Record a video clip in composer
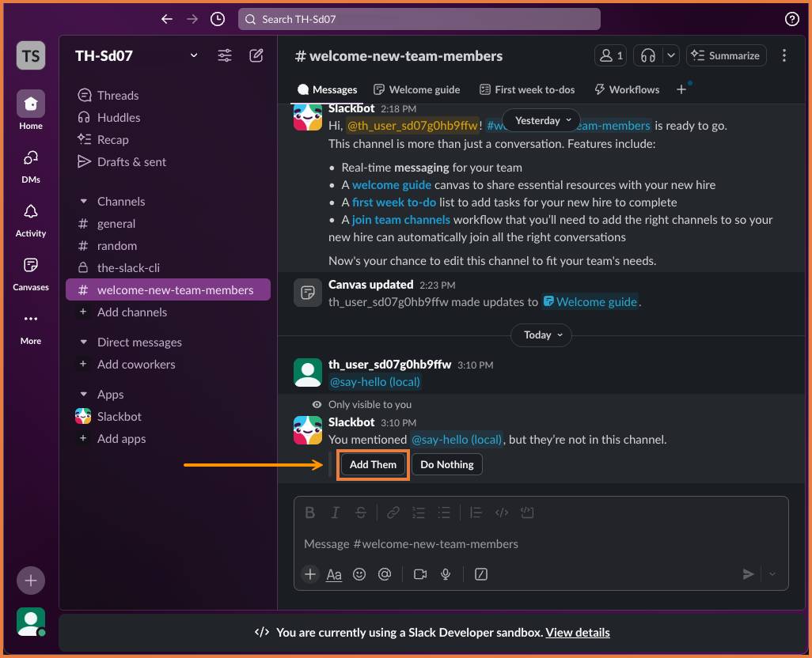The image size is (812, 658). (x=420, y=574)
